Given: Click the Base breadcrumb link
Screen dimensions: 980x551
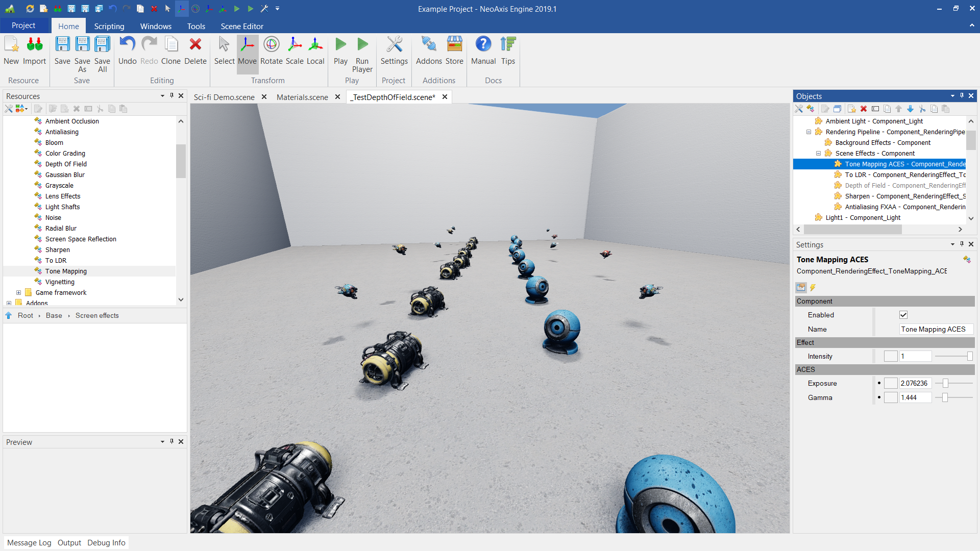Looking at the screenshot, I should click(x=54, y=315).
